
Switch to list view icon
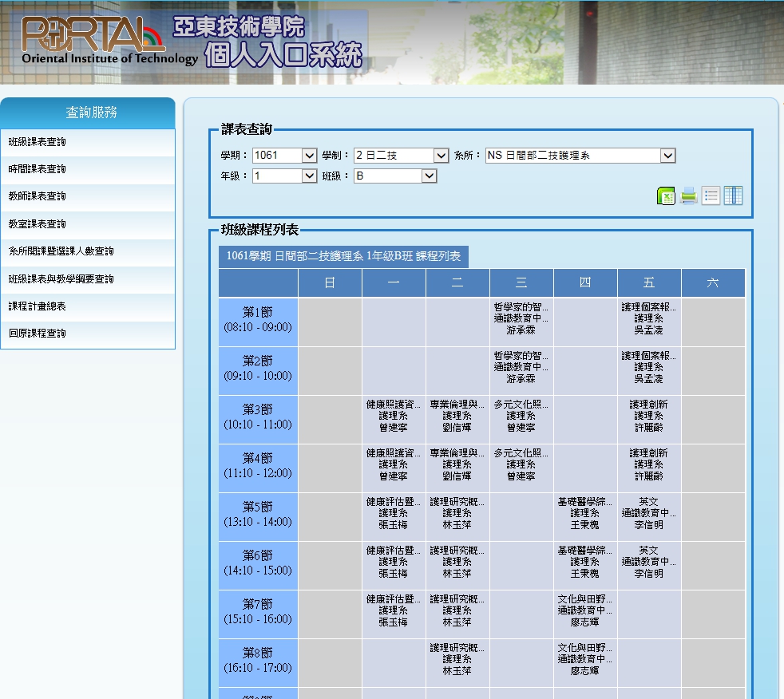(x=711, y=195)
